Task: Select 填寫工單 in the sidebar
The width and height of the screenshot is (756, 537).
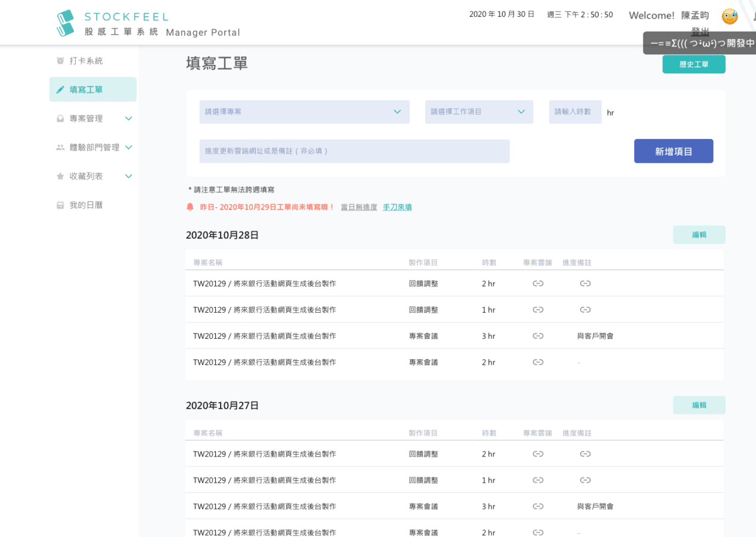Action: 92,89
